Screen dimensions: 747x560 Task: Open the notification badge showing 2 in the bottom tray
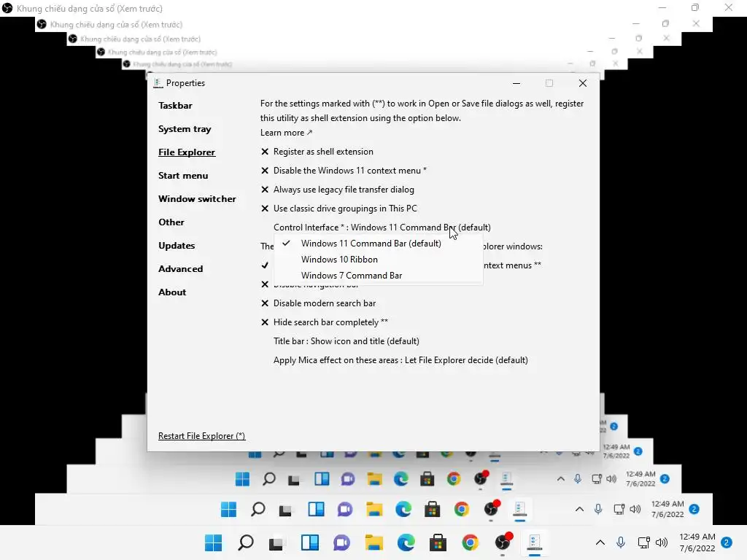point(727,542)
